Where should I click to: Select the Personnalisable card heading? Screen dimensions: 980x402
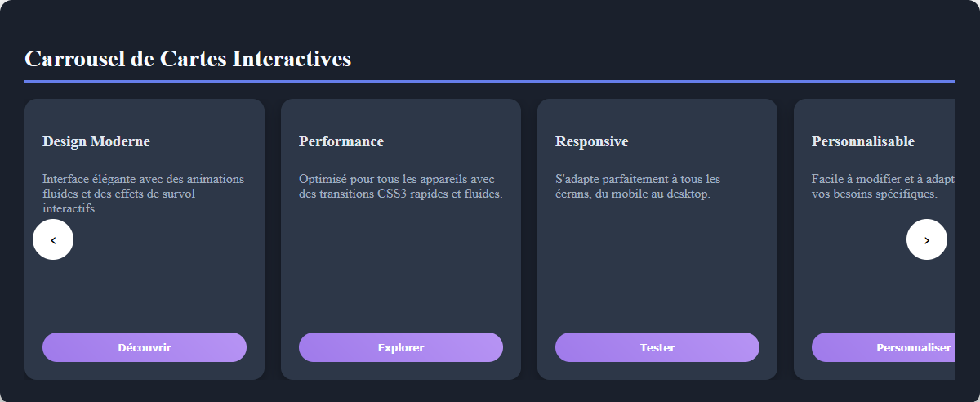click(862, 141)
